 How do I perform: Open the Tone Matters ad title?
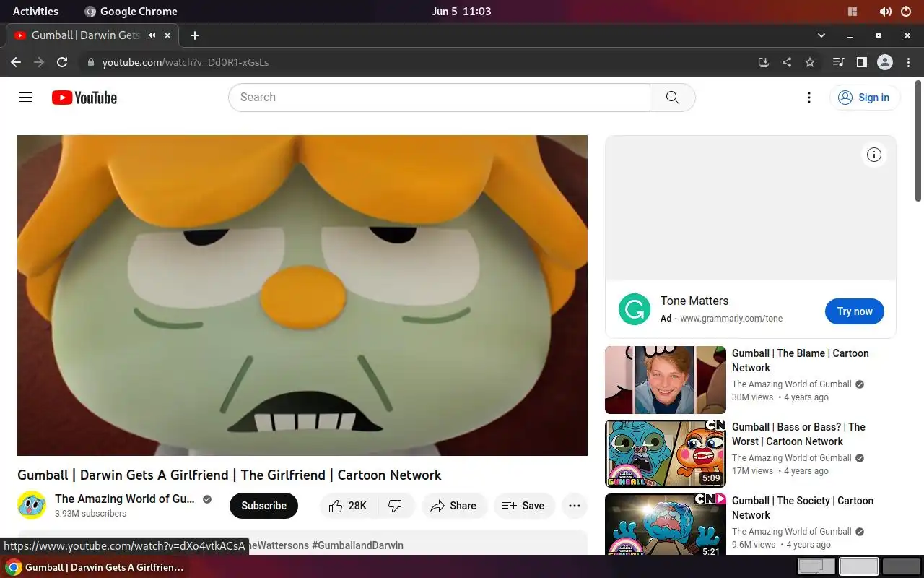(694, 301)
